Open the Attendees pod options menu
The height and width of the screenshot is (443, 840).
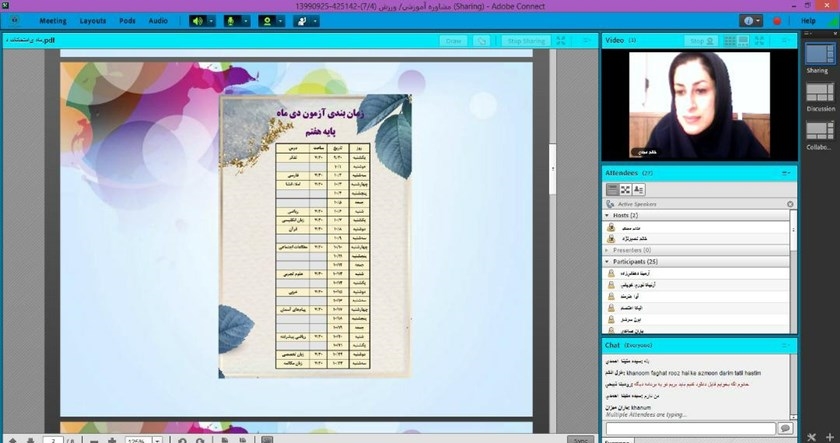790,173
